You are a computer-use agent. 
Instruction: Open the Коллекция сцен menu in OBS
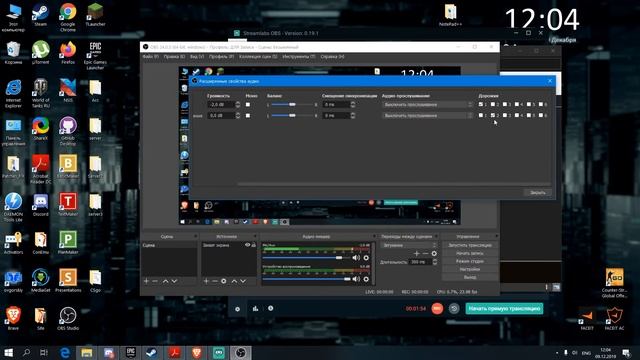[258, 57]
